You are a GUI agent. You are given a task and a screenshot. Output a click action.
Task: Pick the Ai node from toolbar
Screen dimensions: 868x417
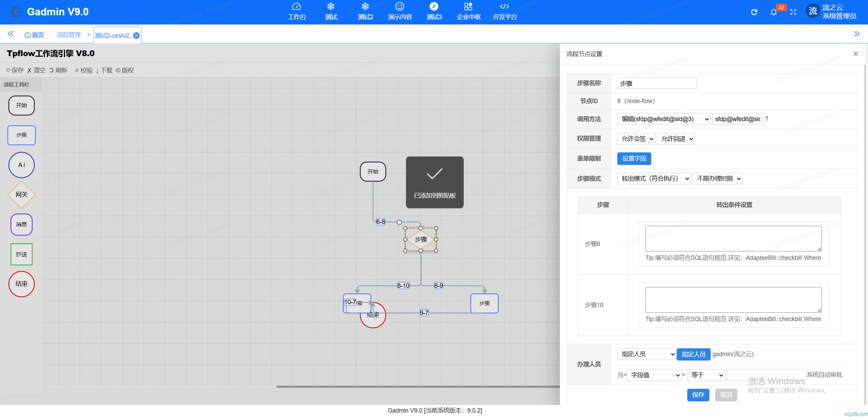pyautogui.click(x=21, y=165)
